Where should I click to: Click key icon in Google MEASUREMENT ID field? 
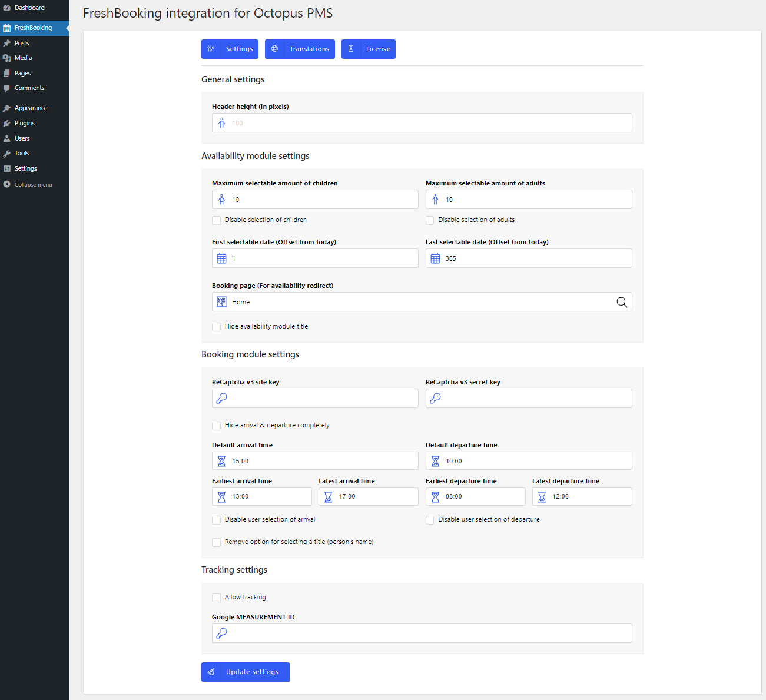click(221, 633)
